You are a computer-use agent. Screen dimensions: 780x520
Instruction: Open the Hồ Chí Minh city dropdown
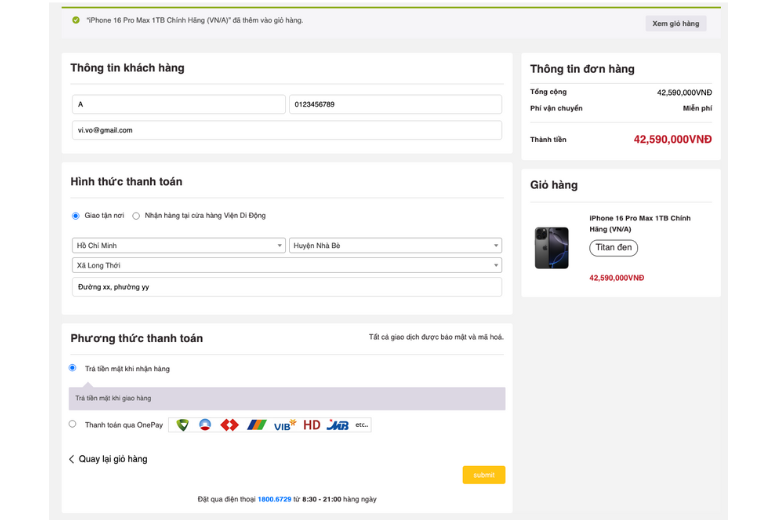pos(179,245)
